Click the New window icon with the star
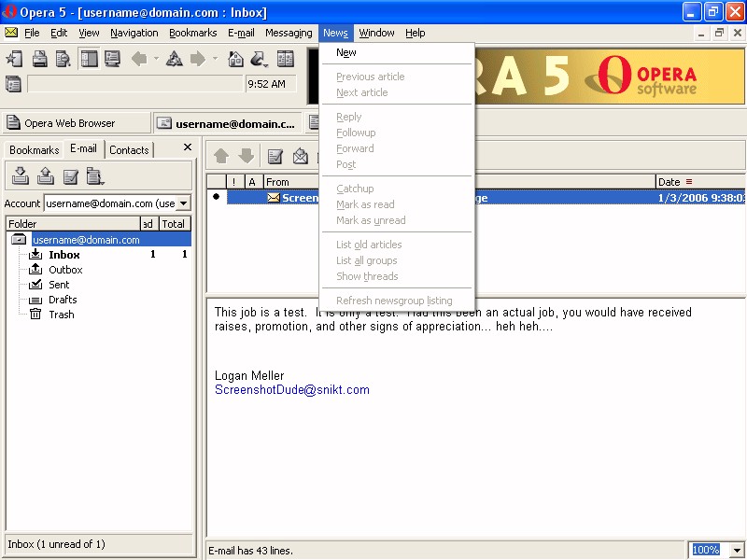This screenshot has height=560, width=747. 14,60
